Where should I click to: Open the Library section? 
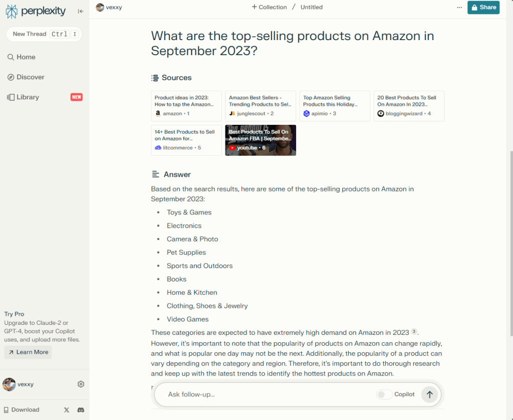click(23, 97)
